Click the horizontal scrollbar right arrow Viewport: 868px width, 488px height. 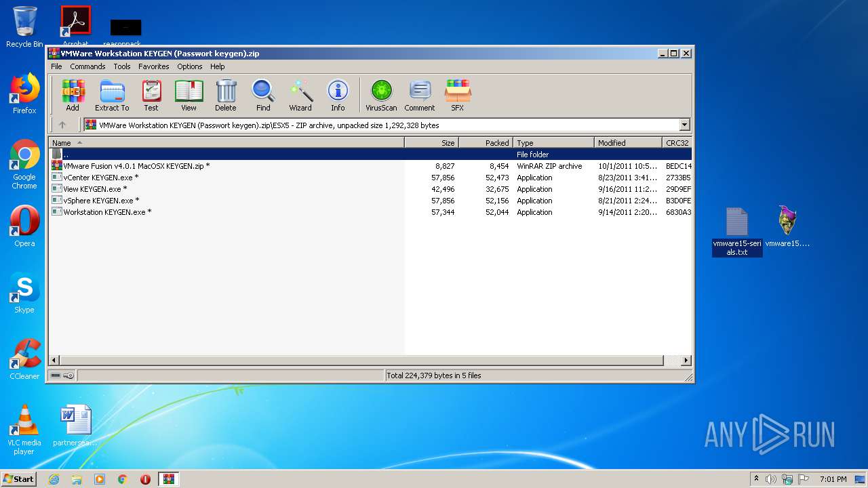(686, 361)
